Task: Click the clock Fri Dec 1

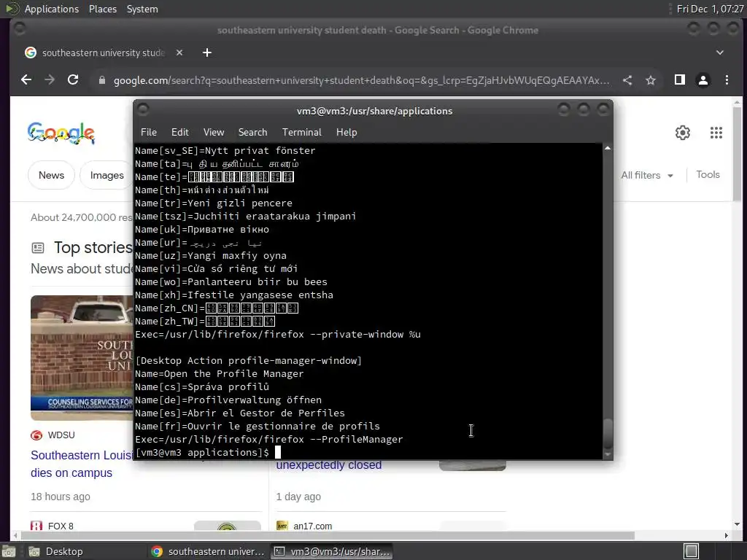Action: coord(710,9)
